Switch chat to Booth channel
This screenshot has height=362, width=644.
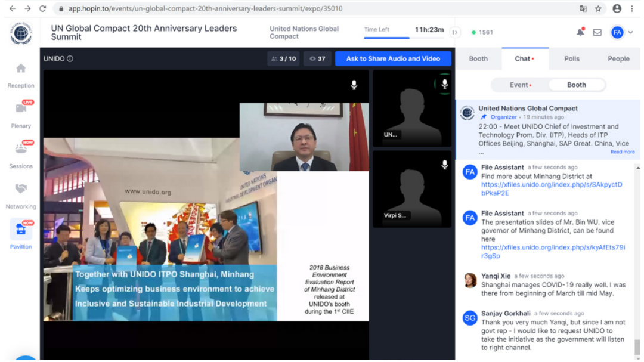click(x=576, y=85)
